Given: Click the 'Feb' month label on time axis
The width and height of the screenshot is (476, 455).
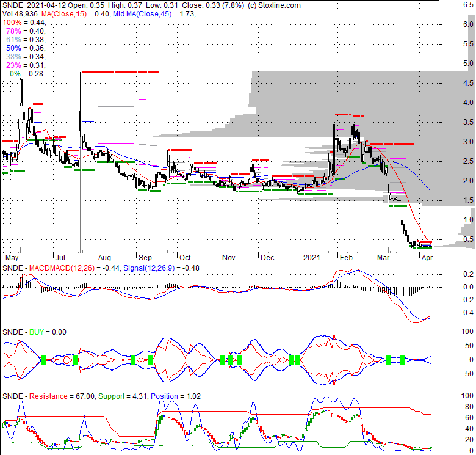Looking at the screenshot, I should click(x=346, y=258).
